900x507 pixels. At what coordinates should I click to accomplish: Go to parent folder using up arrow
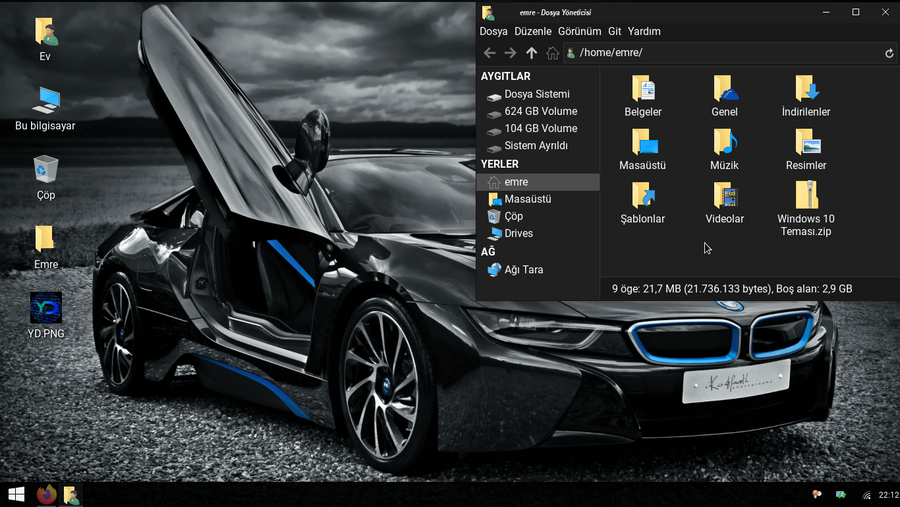coord(532,53)
